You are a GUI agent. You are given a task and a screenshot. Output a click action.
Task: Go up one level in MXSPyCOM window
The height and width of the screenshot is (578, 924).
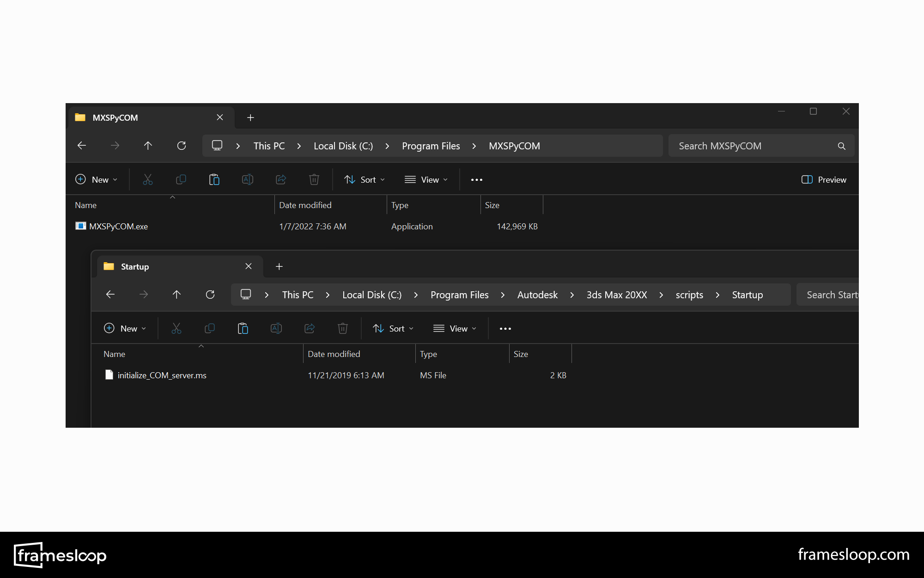148,146
